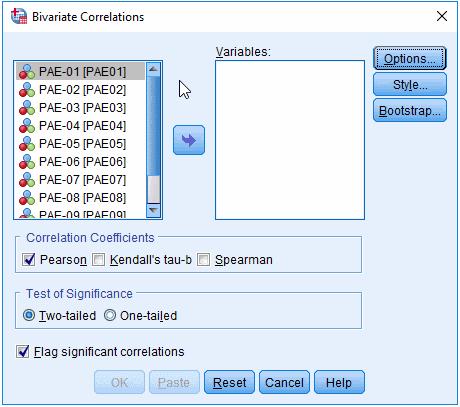The height and width of the screenshot is (407, 460).
Task: Click inside the empty Variables box
Action: [x=290, y=140]
